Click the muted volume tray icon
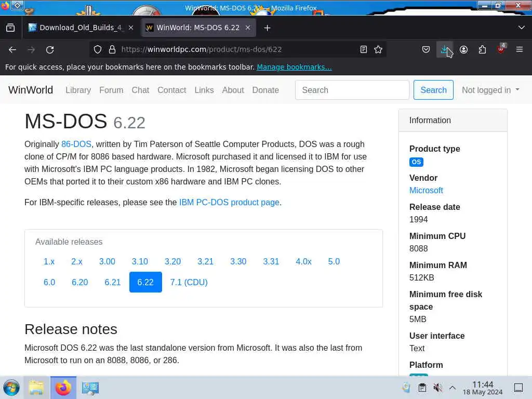The width and height of the screenshot is (532, 399). tap(437, 388)
